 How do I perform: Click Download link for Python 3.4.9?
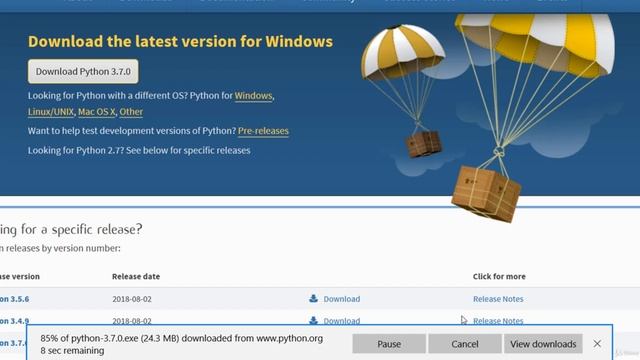click(342, 321)
